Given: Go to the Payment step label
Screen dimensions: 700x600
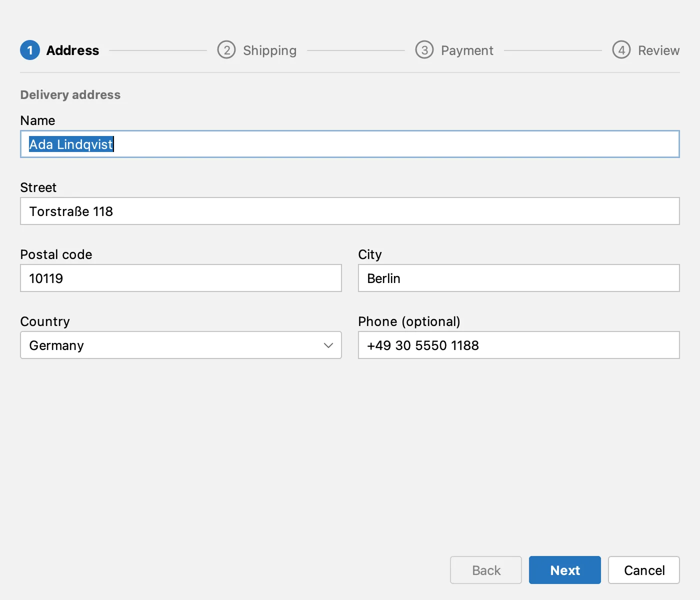Looking at the screenshot, I should 467,50.
